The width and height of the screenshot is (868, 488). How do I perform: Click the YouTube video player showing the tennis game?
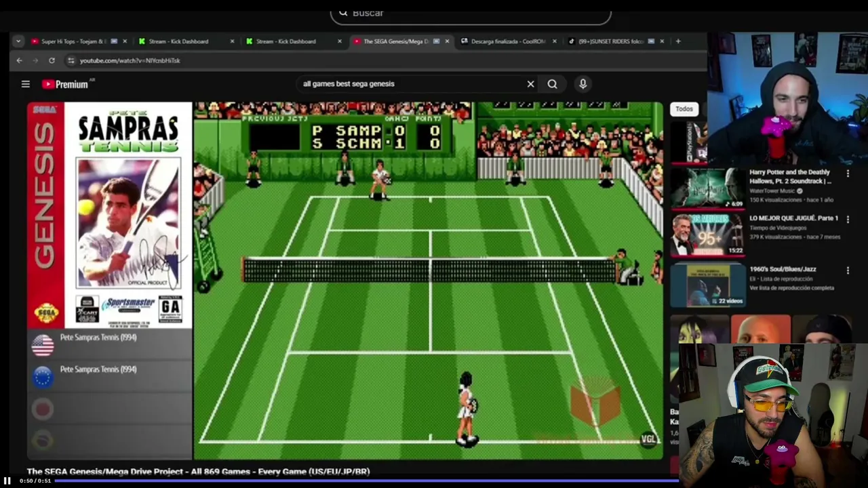345,281
